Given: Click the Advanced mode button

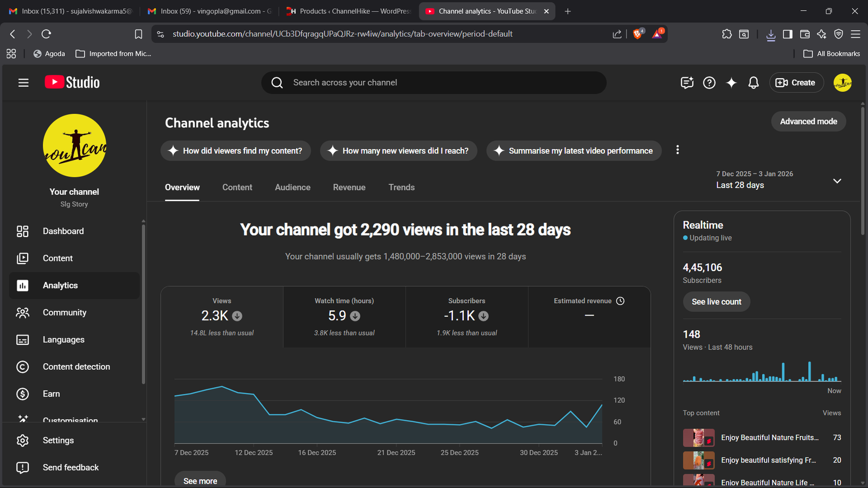Looking at the screenshot, I should [808, 121].
